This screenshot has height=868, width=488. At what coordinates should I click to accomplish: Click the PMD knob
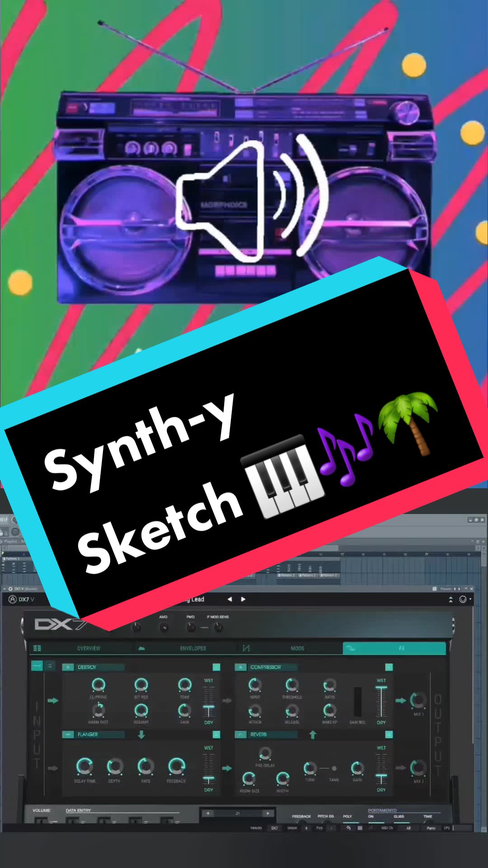click(191, 627)
